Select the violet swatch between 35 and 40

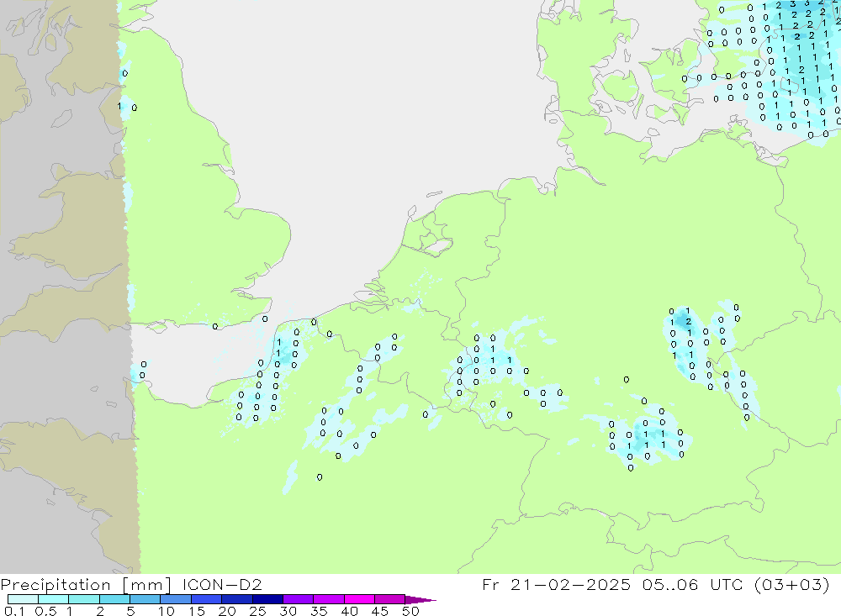[x=329, y=599]
